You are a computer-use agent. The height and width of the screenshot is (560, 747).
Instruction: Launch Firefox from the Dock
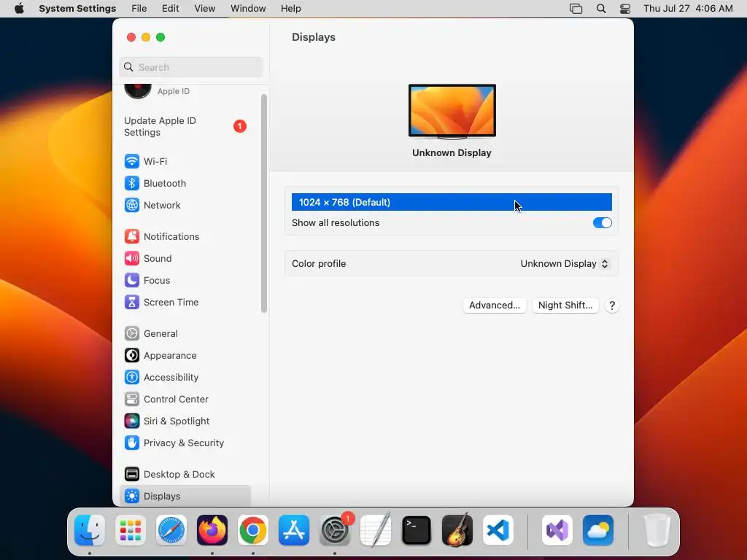[212, 530]
